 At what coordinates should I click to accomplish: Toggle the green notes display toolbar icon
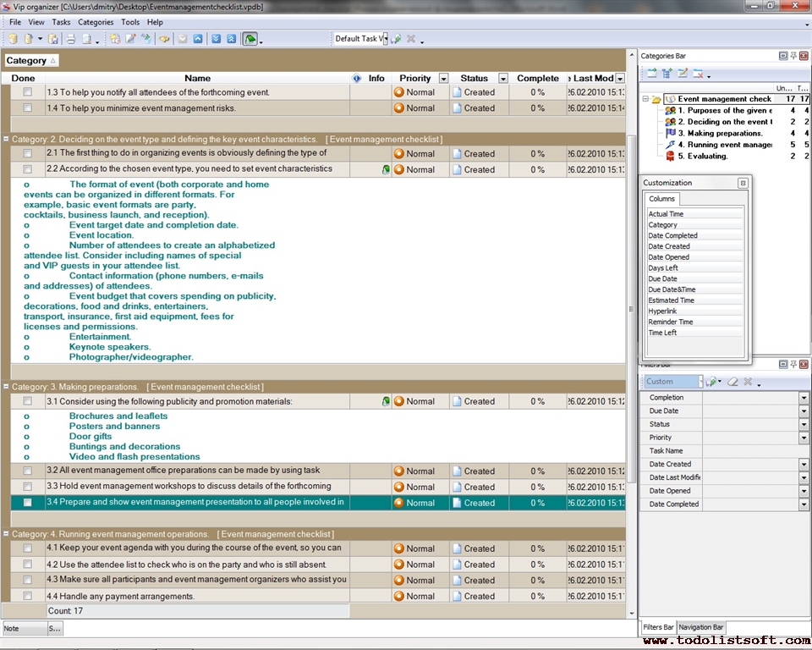(250, 39)
